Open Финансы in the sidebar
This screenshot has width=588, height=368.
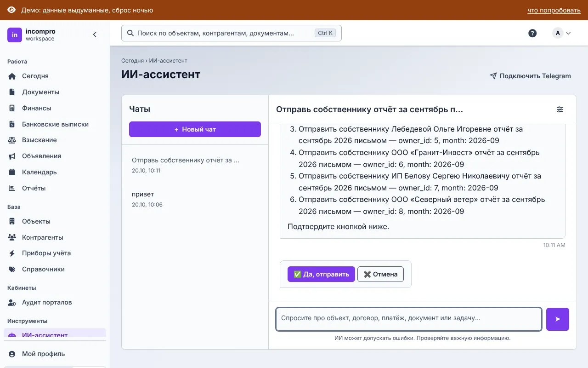coord(55,108)
